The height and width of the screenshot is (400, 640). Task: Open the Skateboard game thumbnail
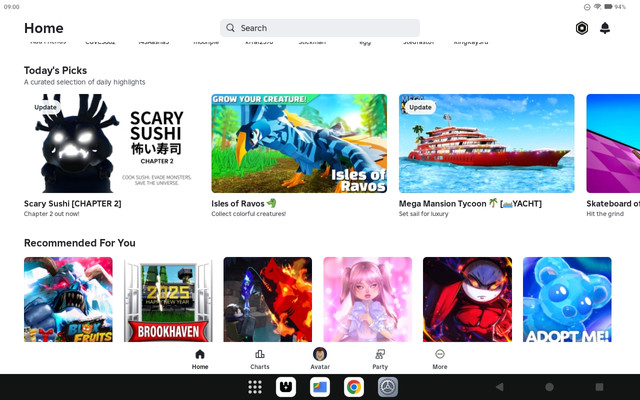[x=613, y=143]
